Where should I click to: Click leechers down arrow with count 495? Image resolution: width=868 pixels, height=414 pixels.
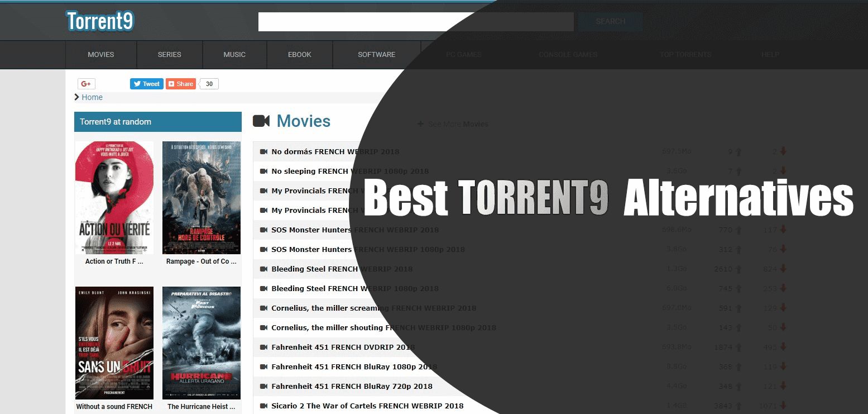tap(783, 347)
